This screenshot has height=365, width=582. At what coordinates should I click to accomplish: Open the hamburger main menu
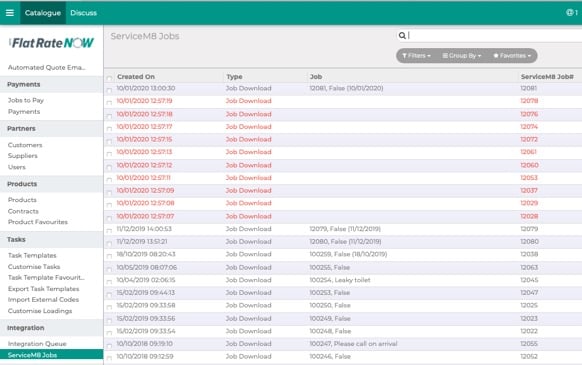10,13
